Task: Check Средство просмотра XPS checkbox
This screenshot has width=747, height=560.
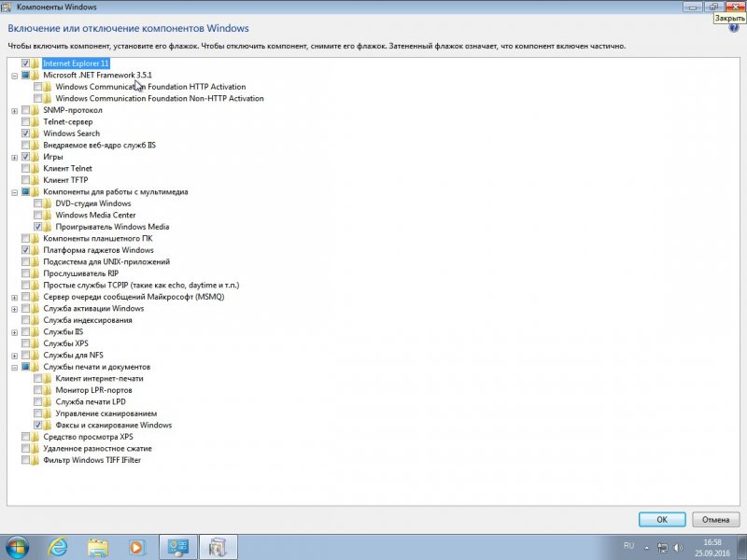Action: pos(26,437)
